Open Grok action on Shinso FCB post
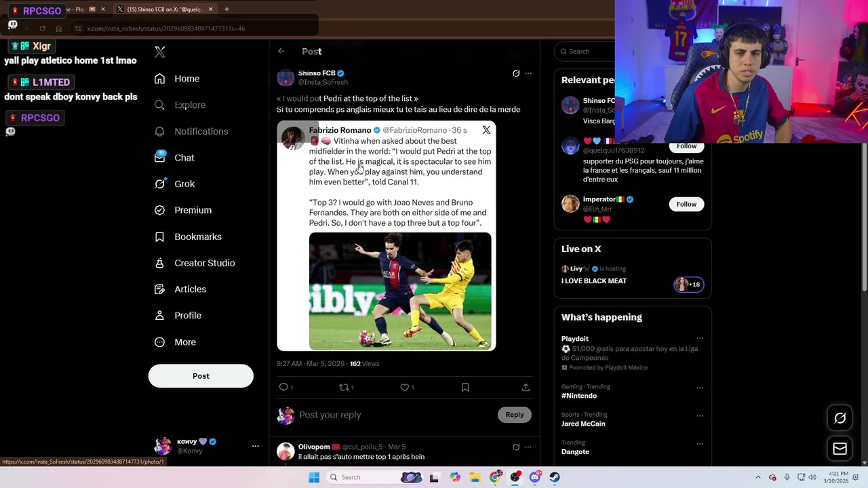The height and width of the screenshot is (488, 868). coord(516,73)
